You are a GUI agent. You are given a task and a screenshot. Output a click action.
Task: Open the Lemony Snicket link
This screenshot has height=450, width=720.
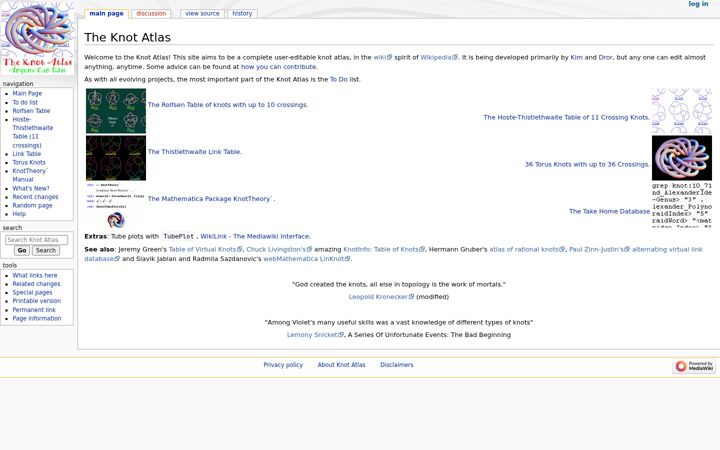click(x=315, y=335)
